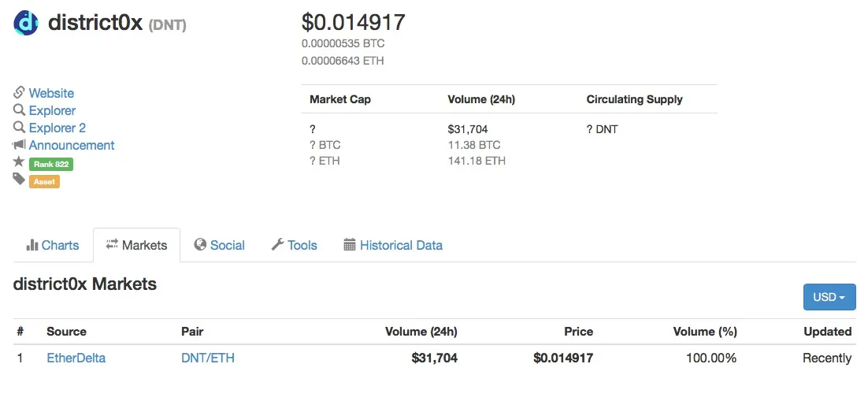The width and height of the screenshot is (868, 401).
Task: Click the district0x logo icon
Action: tap(25, 23)
